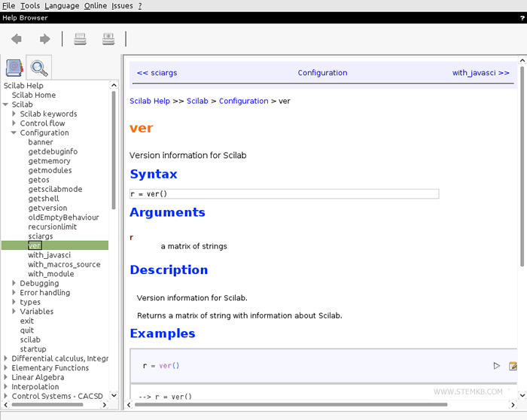
Task: Select 'startup' in the tree
Action: click(x=33, y=349)
